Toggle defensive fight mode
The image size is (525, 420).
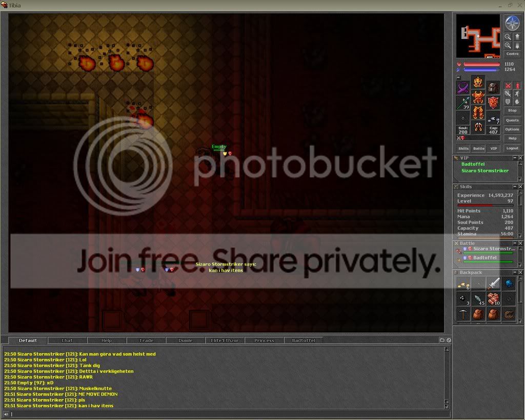[508, 102]
